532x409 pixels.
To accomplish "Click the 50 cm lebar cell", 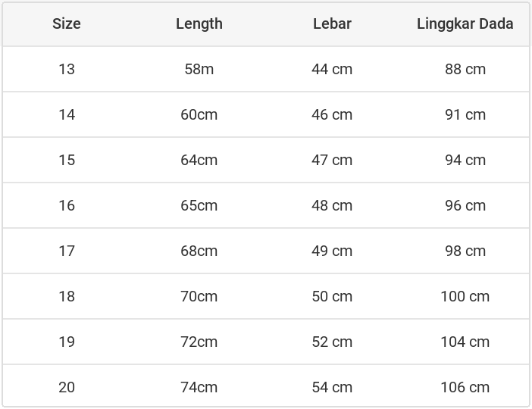I will 332,296.
